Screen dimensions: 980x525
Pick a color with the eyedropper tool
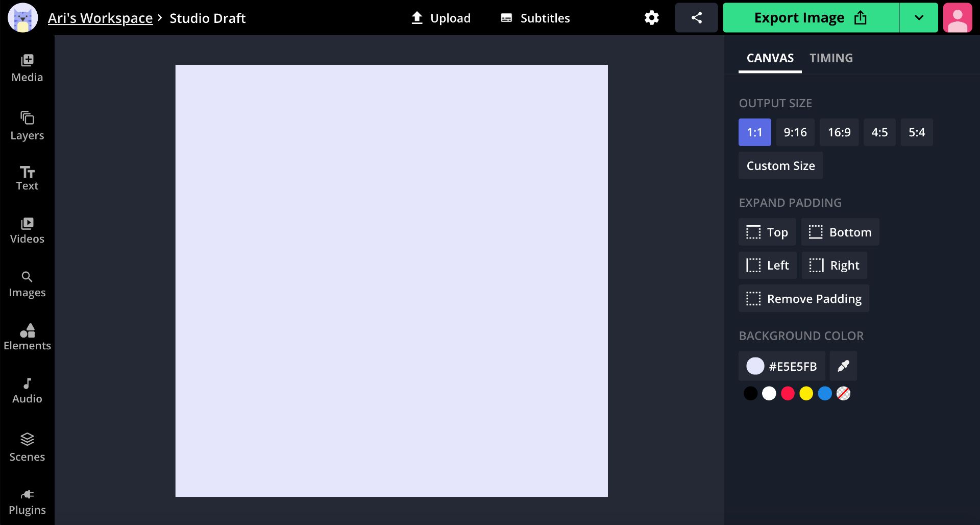click(843, 366)
